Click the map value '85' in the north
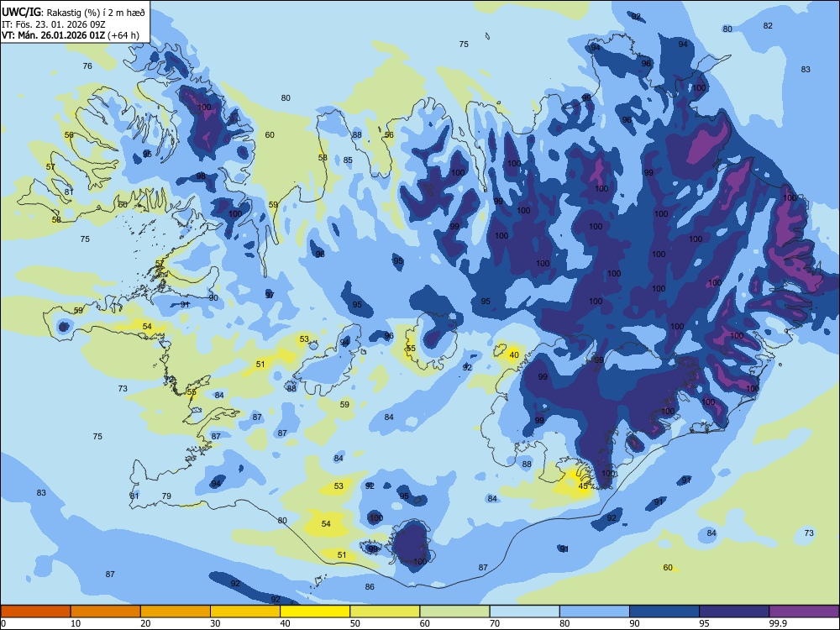 pyautogui.click(x=348, y=160)
